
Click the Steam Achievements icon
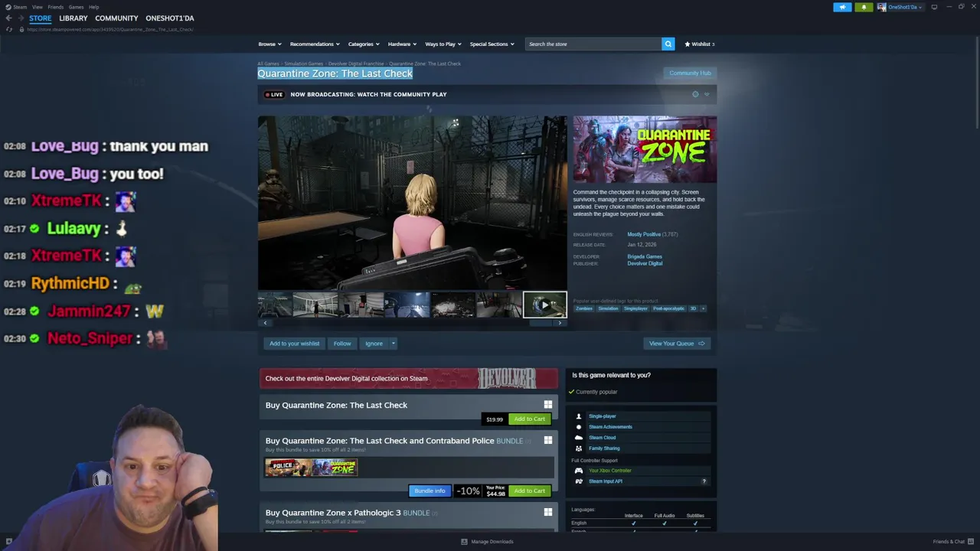coord(578,427)
